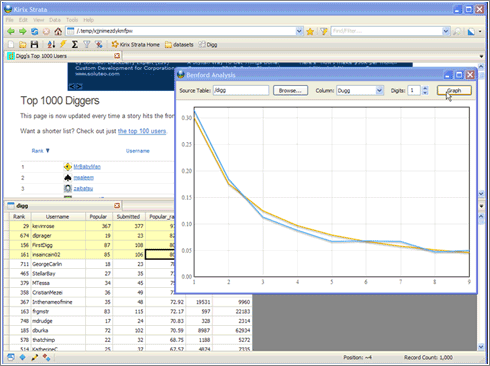Image resolution: width=490 pixels, height=366 pixels.
Task: Sort the web page by the Rank header
Action: click(40, 151)
